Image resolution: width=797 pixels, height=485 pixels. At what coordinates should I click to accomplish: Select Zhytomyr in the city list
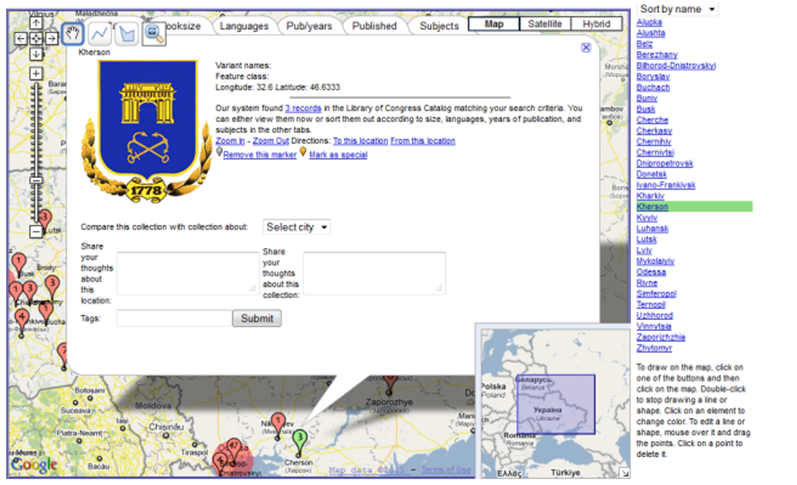654,348
